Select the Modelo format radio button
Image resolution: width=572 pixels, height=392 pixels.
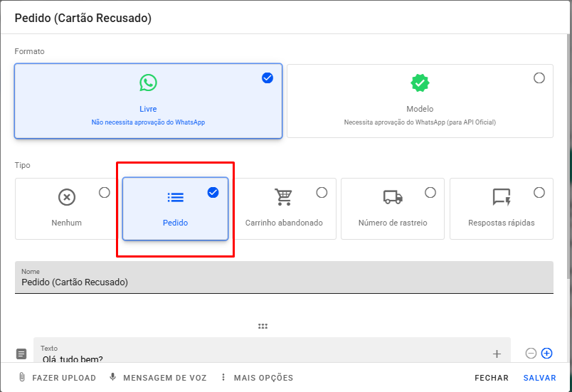point(539,78)
